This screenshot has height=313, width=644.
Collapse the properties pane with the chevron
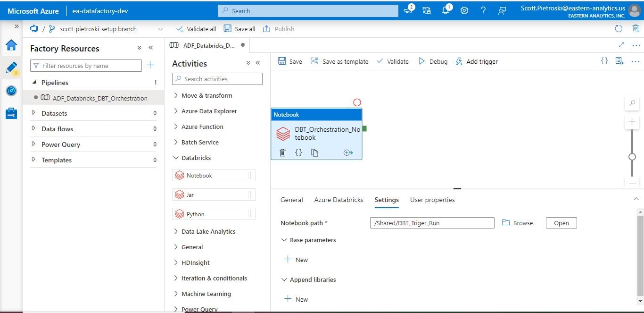point(636,199)
